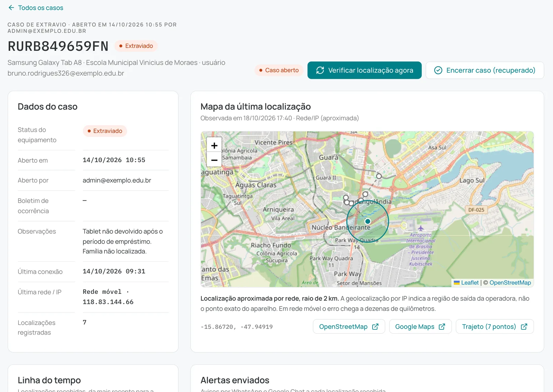Click the Observações text about Tablet não devolvido
The image size is (553, 392).
point(123,241)
